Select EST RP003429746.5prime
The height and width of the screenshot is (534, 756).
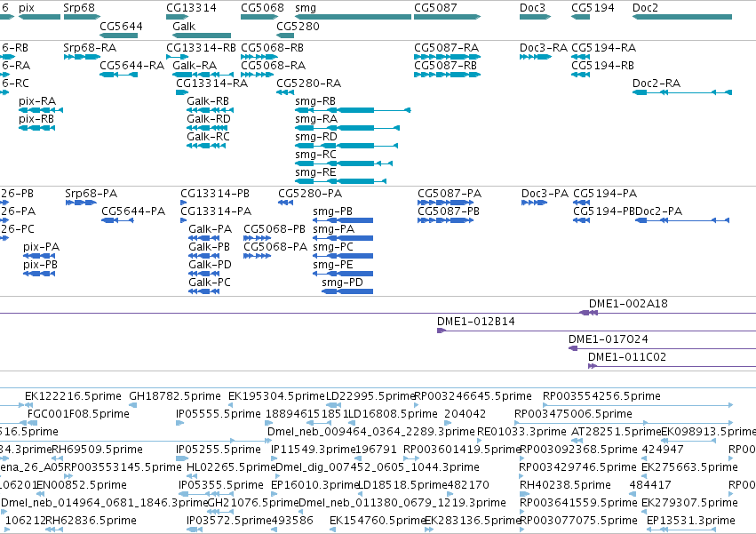click(x=577, y=467)
